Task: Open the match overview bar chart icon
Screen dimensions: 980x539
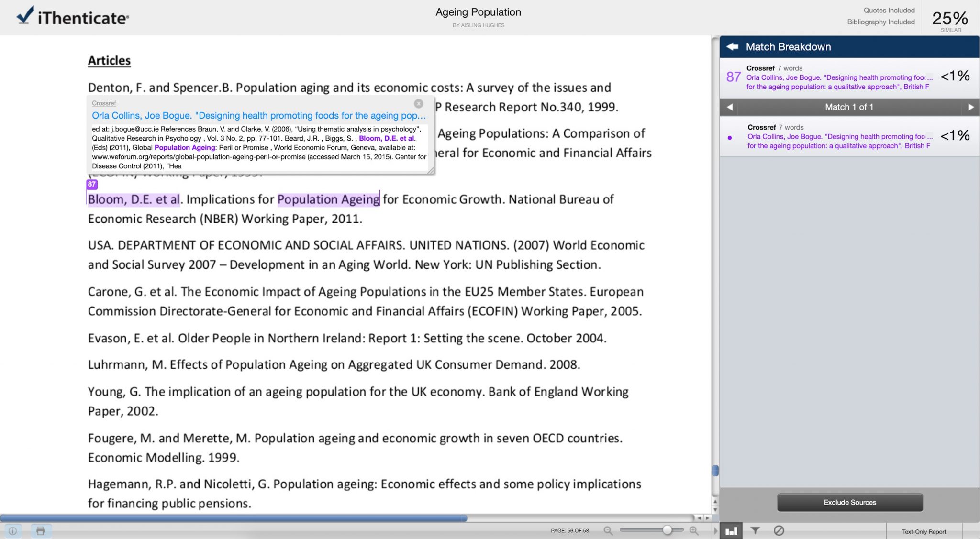Action: (x=731, y=531)
